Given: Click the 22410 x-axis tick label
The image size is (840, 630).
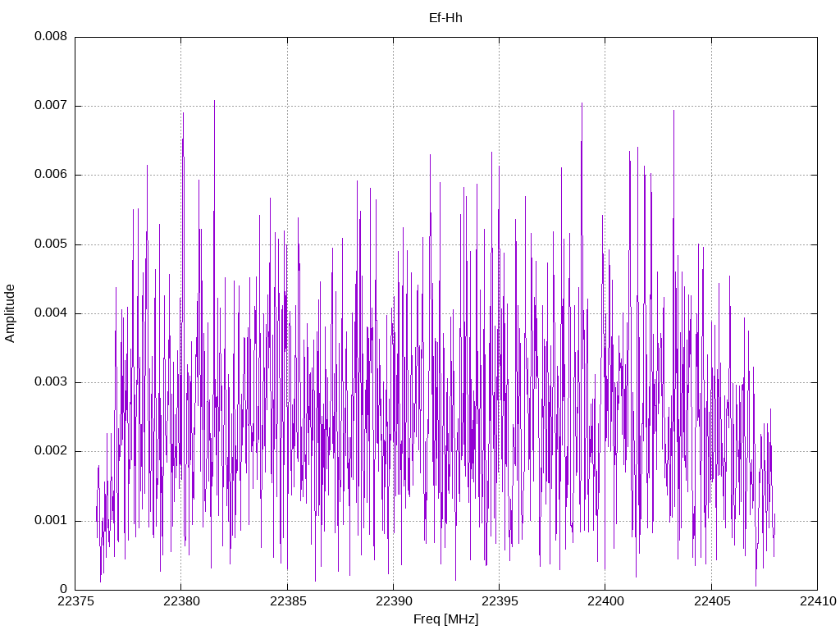Looking at the screenshot, I should tap(818, 601).
